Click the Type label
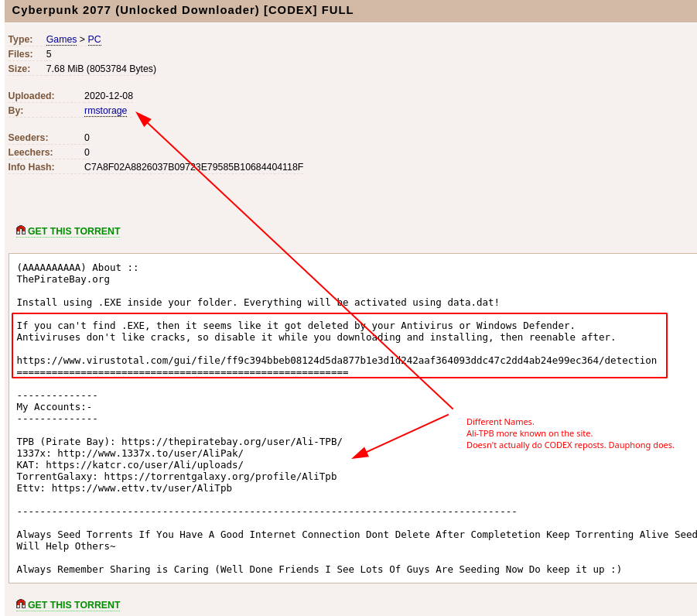697x616 pixels. pyautogui.click(x=20, y=39)
